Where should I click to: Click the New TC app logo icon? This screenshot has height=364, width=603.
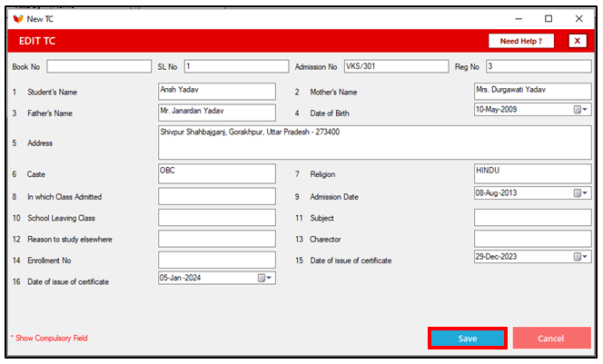click(x=18, y=19)
